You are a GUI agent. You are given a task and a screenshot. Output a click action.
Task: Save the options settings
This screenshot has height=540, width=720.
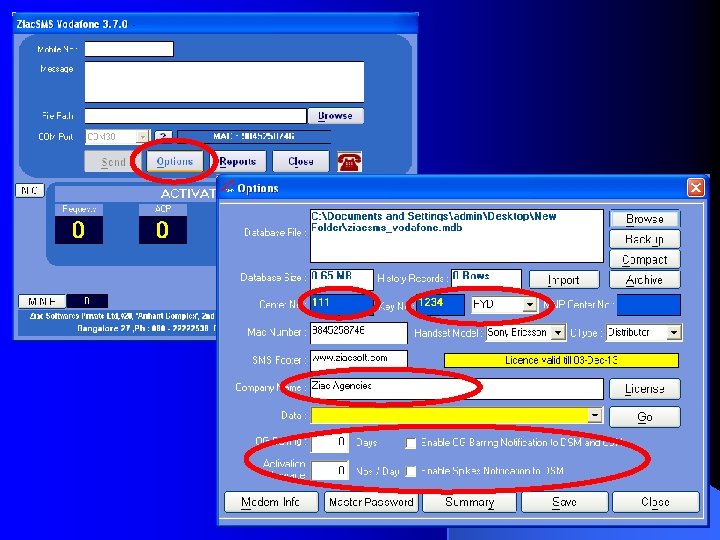[x=564, y=502]
